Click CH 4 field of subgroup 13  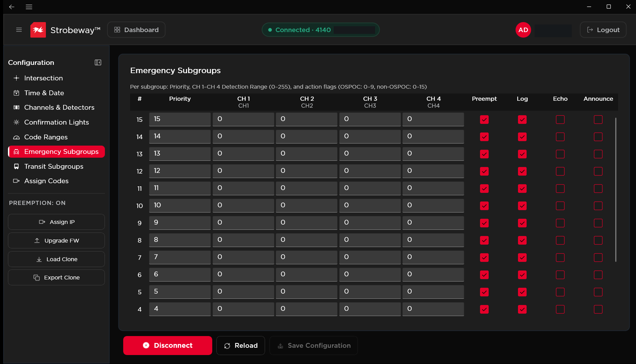(x=433, y=154)
